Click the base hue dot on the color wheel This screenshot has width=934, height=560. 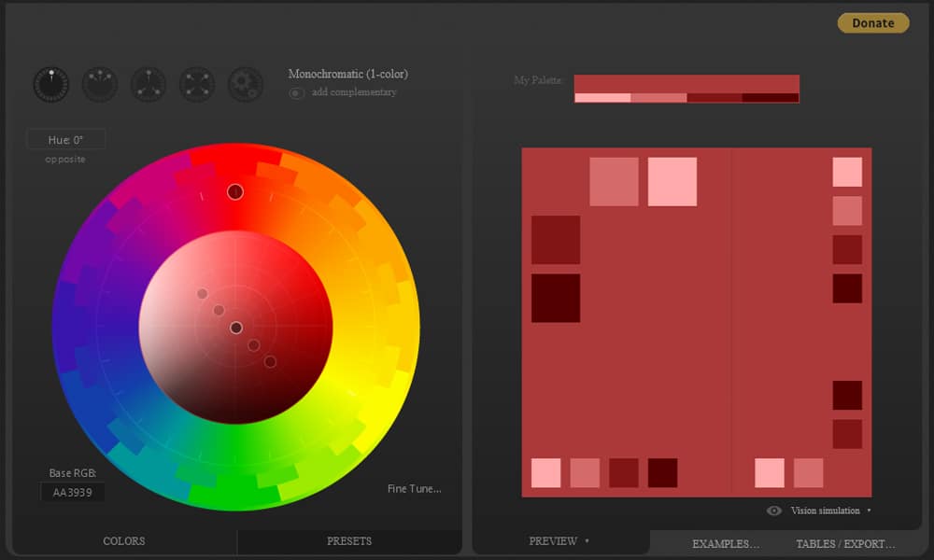[235, 191]
